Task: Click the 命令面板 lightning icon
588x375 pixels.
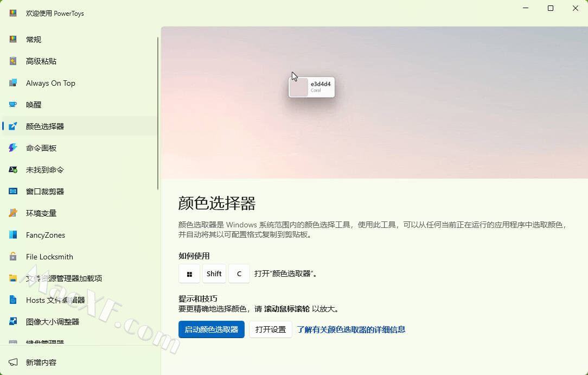Action: click(13, 148)
